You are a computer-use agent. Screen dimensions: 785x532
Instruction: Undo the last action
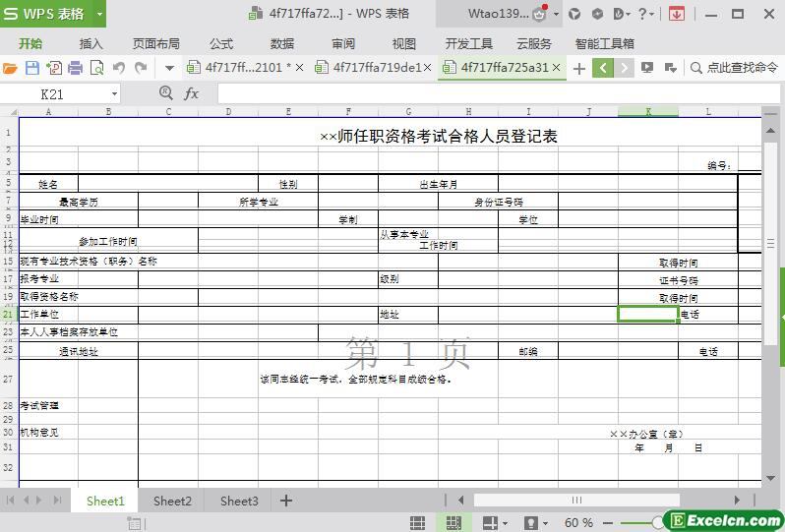click(x=119, y=68)
